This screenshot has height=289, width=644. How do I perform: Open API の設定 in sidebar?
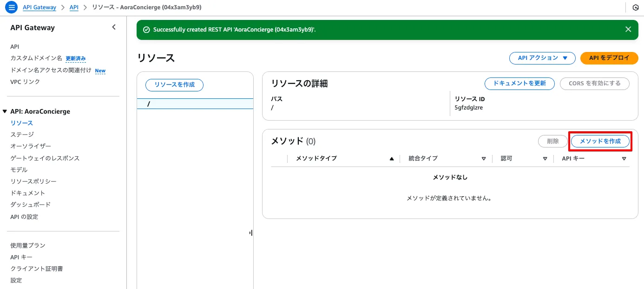(24, 217)
